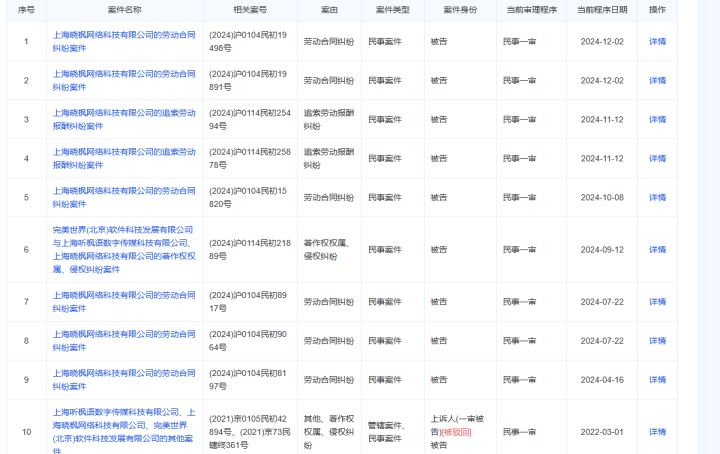Open 详情 link for row 8
Image resolution: width=720 pixels, height=454 pixels.
pos(657,341)
